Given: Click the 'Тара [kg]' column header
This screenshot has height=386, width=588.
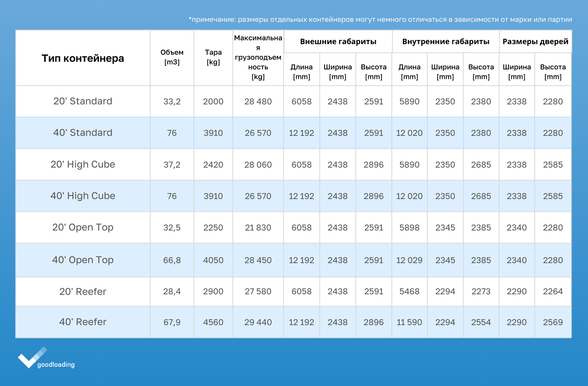Looking at the screenshot, I should tap(213, 57).
